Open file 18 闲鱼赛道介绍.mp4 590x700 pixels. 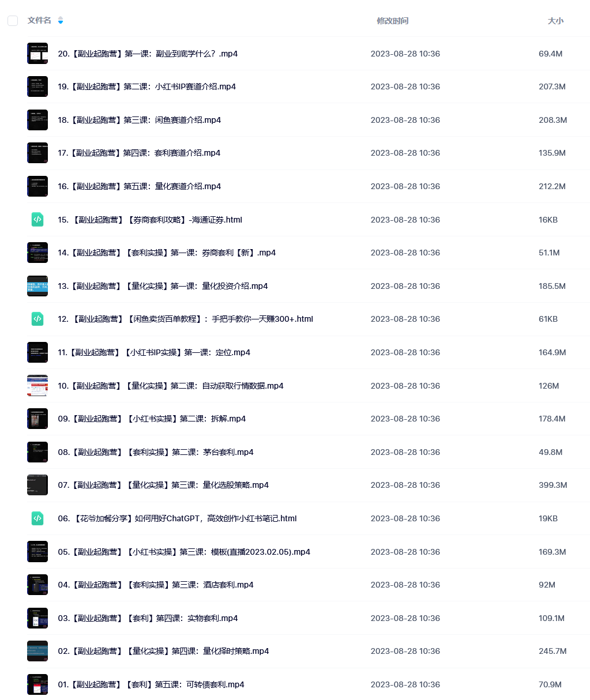pos(139,120)
